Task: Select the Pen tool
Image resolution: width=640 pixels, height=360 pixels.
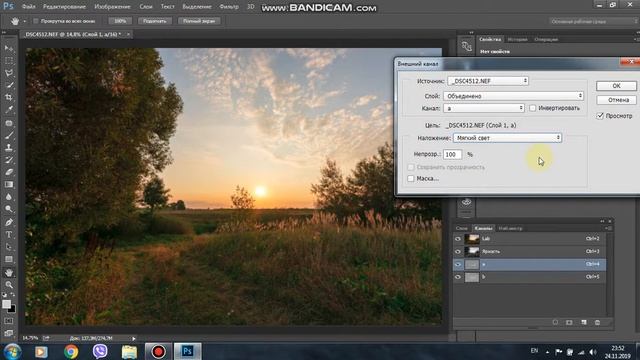Action: 9,222
